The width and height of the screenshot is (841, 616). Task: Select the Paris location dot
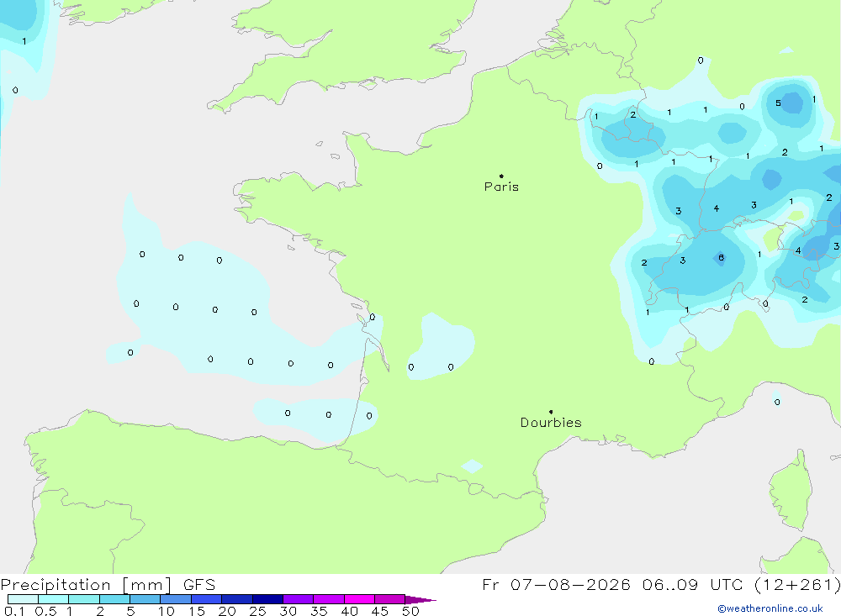(x=501, y=176)
